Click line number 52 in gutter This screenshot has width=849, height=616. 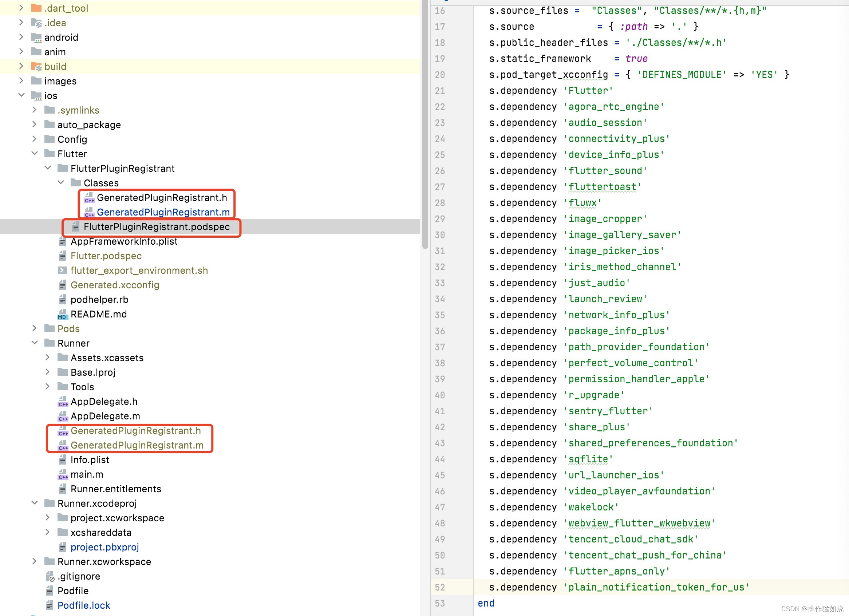click(440, 587)
